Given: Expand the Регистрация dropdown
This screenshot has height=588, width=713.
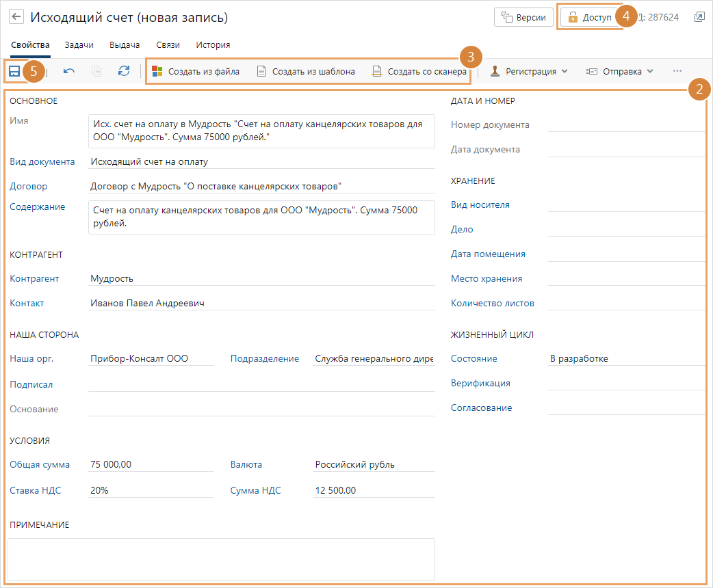Looking at the screenshot, I should click(x=529, y=71).
